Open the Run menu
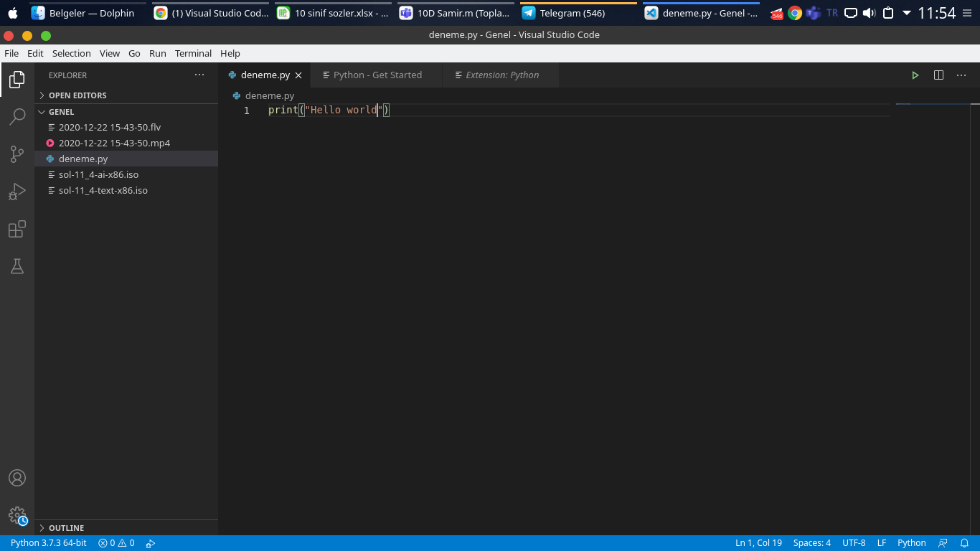 click(158, 53)
